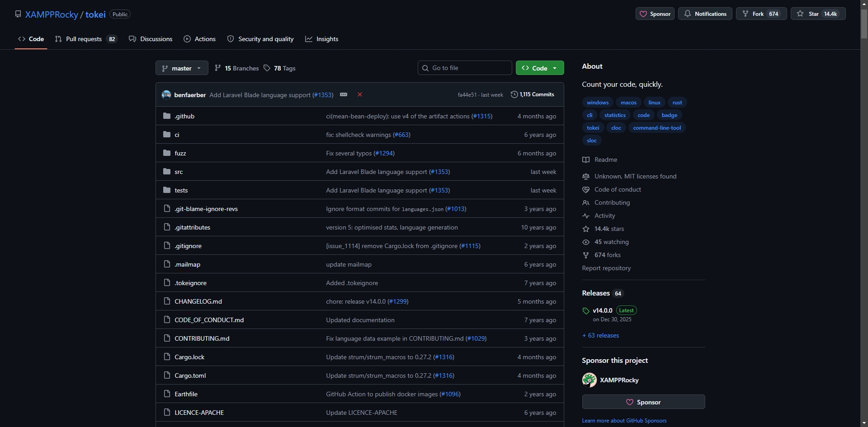Click the fork icon beside 674 forks
This screenshot has height=427, width=868.
586,255
